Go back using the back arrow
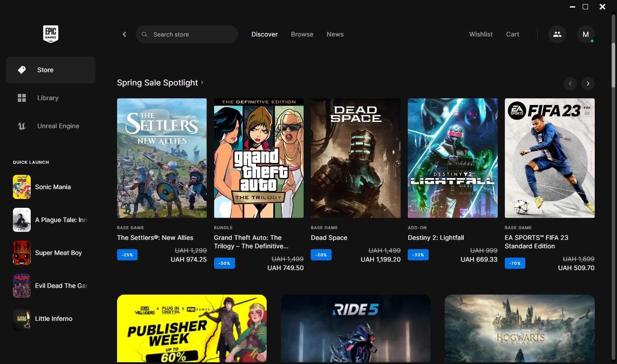 (124, 34)
